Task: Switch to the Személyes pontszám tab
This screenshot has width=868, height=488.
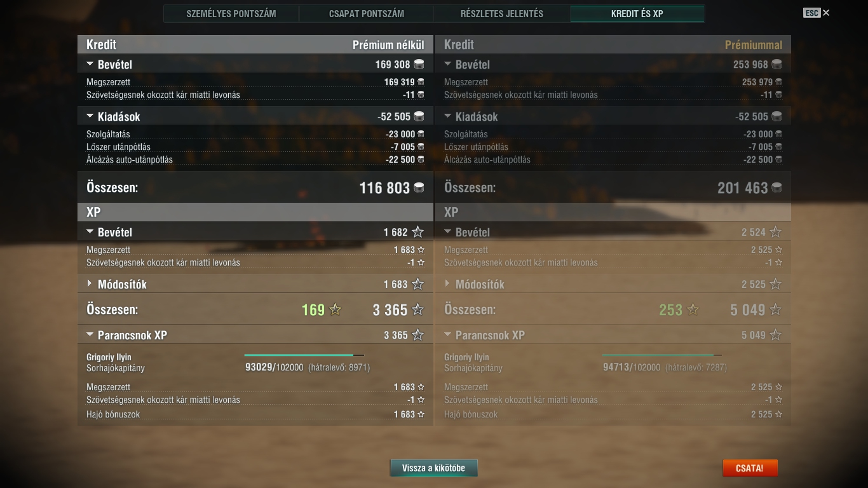Action: [x=231, y=13]
